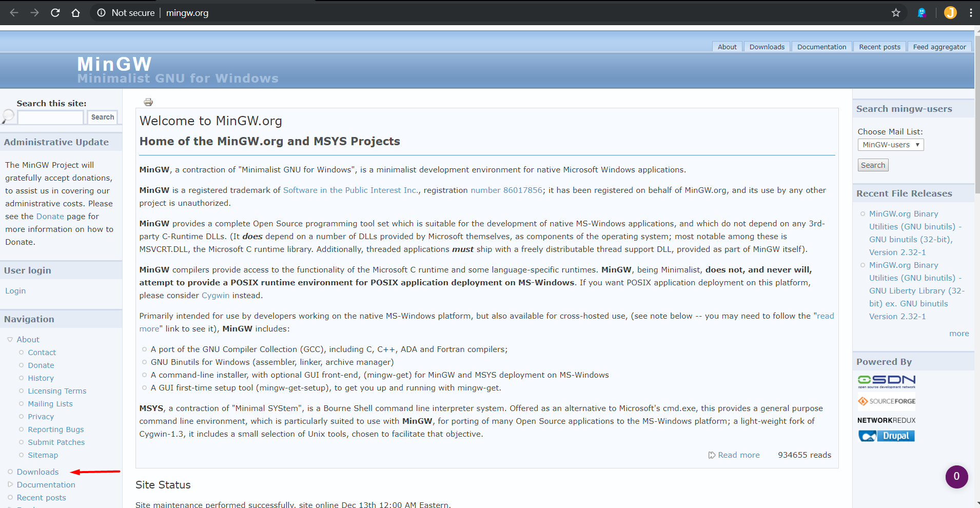This screenshot has height=508, width=980.
Task: Bookmark this page with the star icon
Action: pyautogui.click(x=896, y=13)
